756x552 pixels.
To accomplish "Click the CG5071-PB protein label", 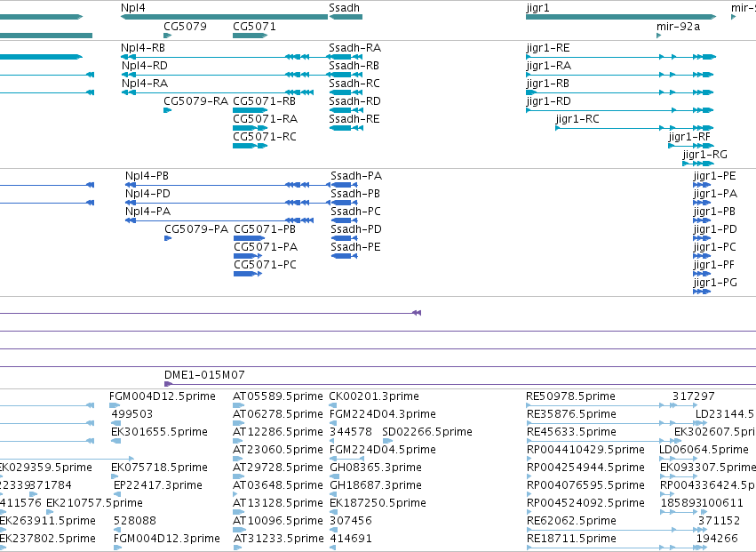I will [265, 229].
